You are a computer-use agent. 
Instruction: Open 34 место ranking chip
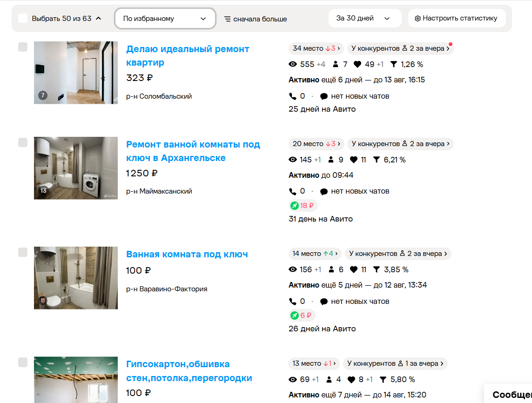pyautogui.click(x=316, y=48)
